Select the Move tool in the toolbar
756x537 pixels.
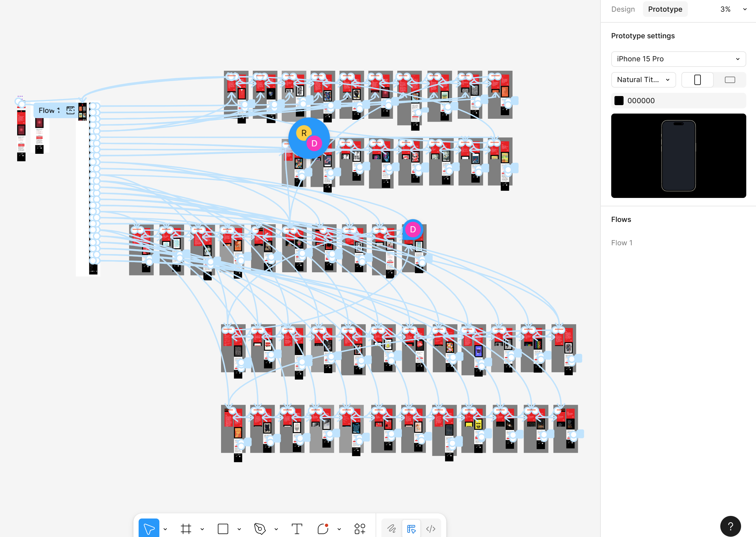click(149, 529)
